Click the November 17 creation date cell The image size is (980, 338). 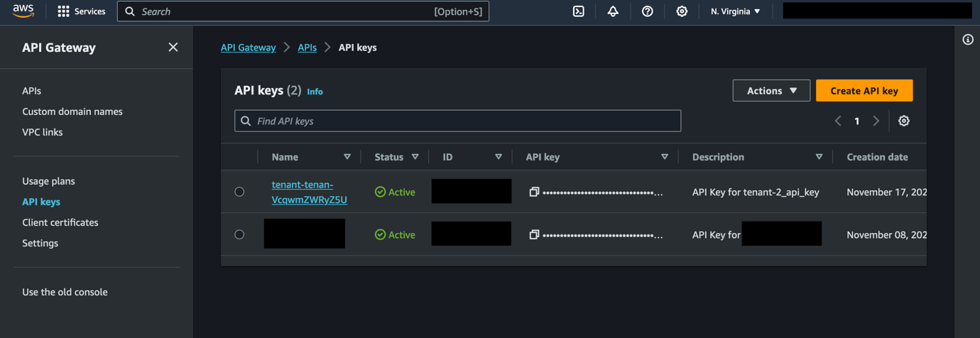click(x=886, y=192)
